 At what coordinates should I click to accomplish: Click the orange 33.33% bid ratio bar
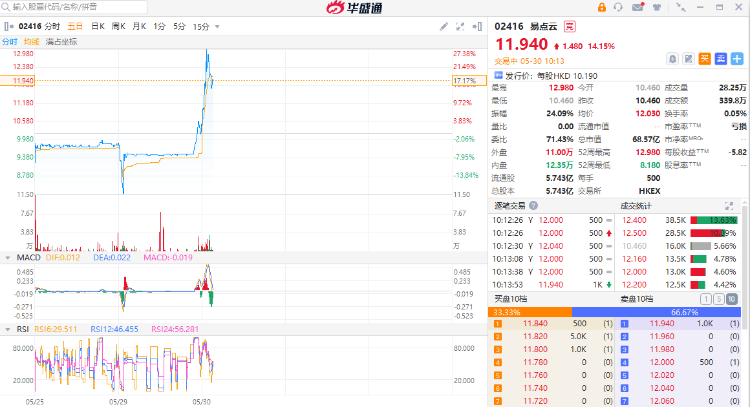coord(530,312)
